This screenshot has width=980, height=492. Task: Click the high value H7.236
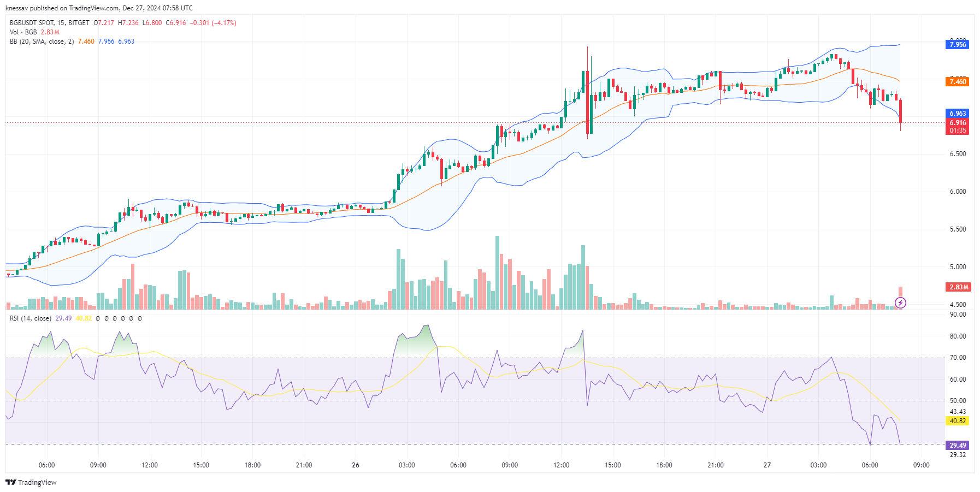pos(128,23)
